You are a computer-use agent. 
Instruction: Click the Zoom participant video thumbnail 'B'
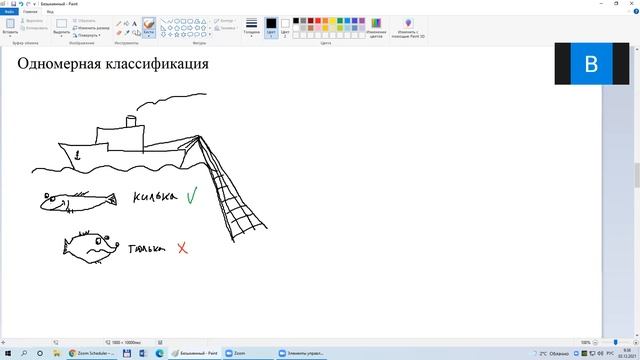[591, 64]
